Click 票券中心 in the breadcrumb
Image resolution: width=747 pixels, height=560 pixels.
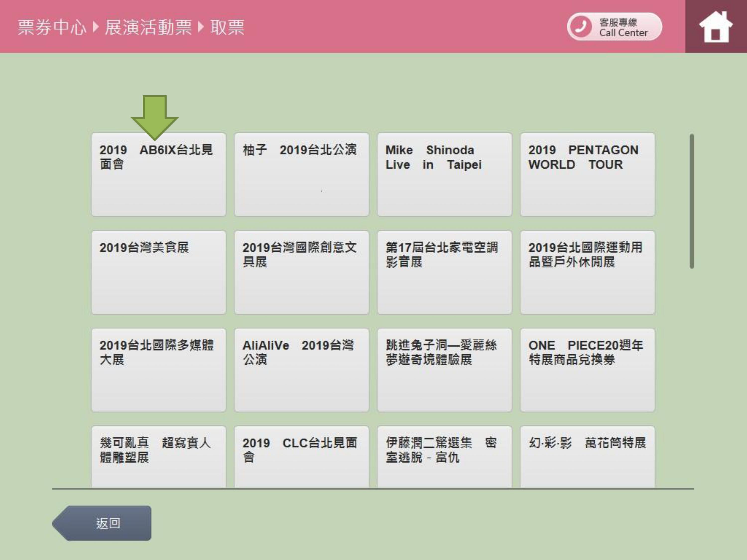click(52, 27)
